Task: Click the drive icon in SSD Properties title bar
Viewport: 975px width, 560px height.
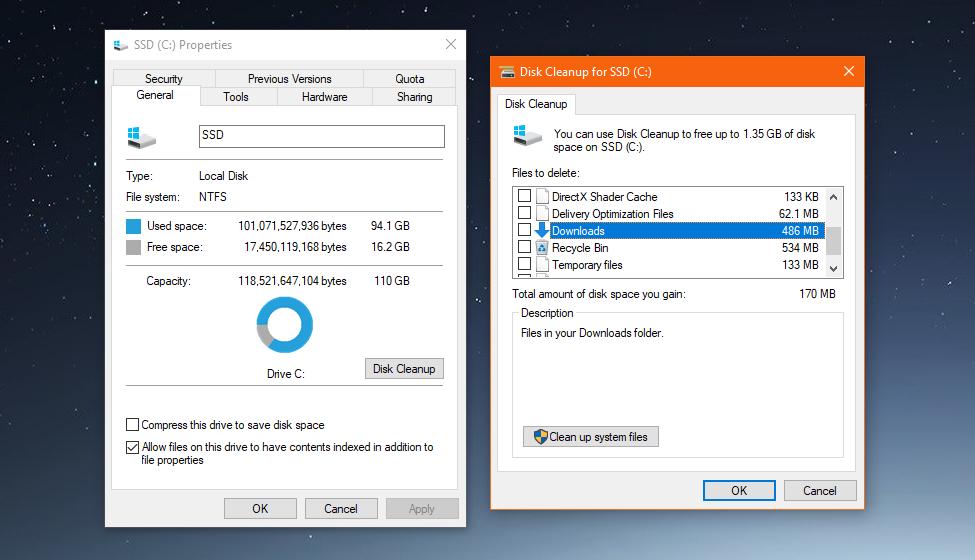Action: [121, 45]
